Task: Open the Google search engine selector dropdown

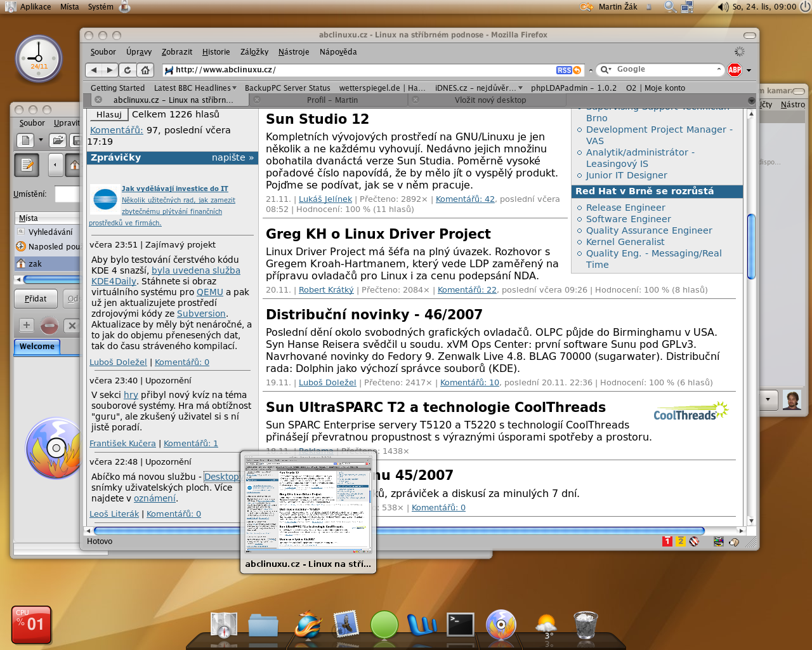Action: 606,70
